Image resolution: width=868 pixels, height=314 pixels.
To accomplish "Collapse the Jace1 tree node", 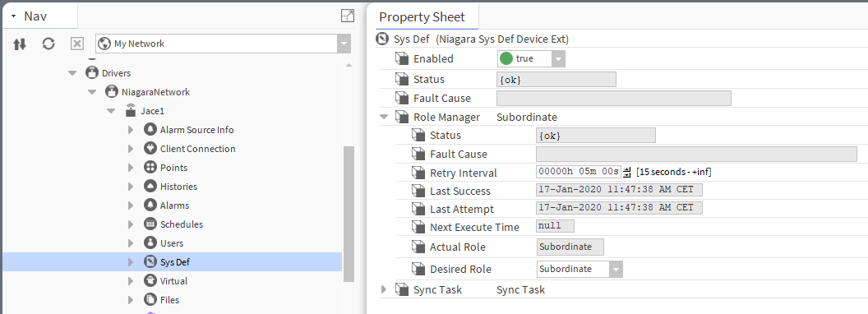I will click(111, 111).
